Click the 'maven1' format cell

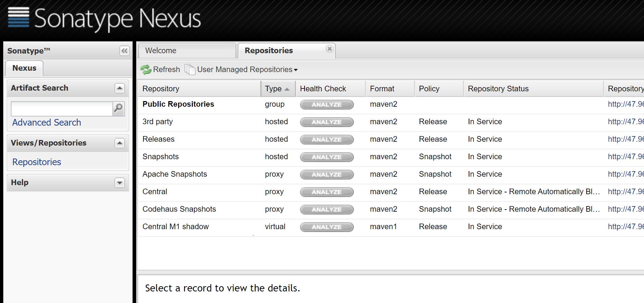383,227
